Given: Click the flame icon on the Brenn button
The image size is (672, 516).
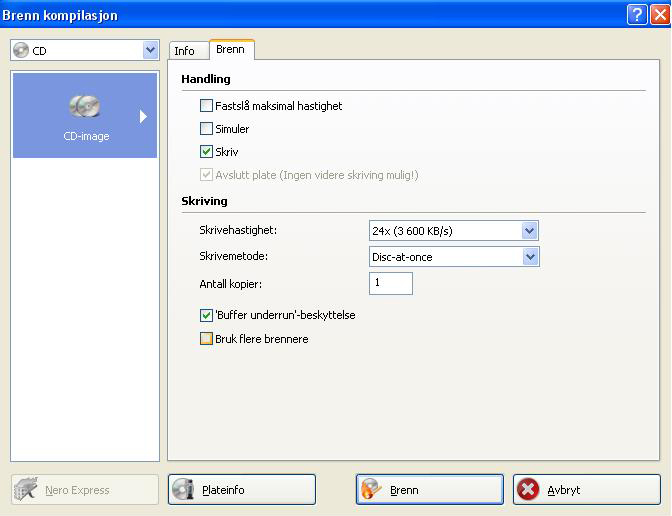Looking at the screenshot, I should [x=371, y=489].
